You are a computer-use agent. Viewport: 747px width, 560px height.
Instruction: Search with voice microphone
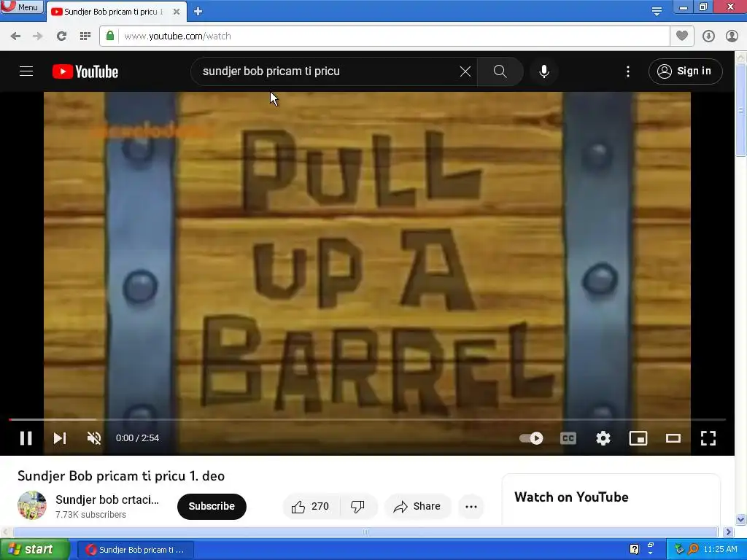(x=544, y=71)
